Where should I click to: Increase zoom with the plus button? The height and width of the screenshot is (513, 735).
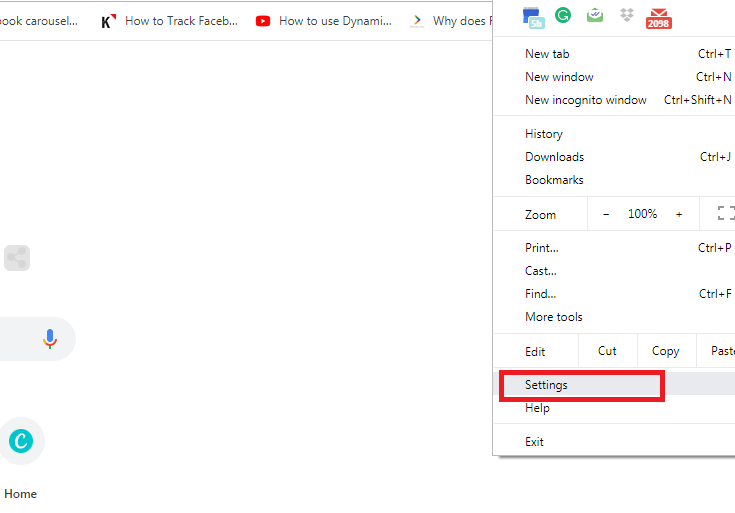pyautogui.click(x=679, y=214)
